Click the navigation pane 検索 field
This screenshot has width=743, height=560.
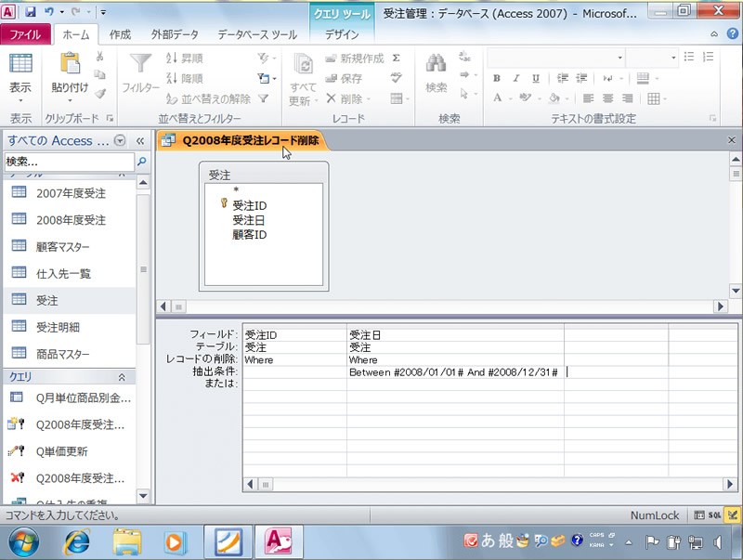coord(69,162)
